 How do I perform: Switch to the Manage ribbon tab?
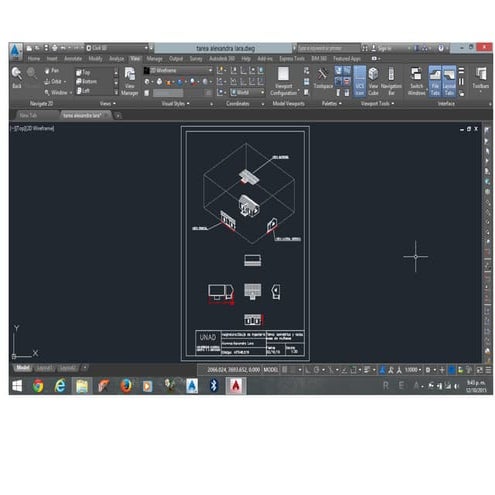(154, 59)
